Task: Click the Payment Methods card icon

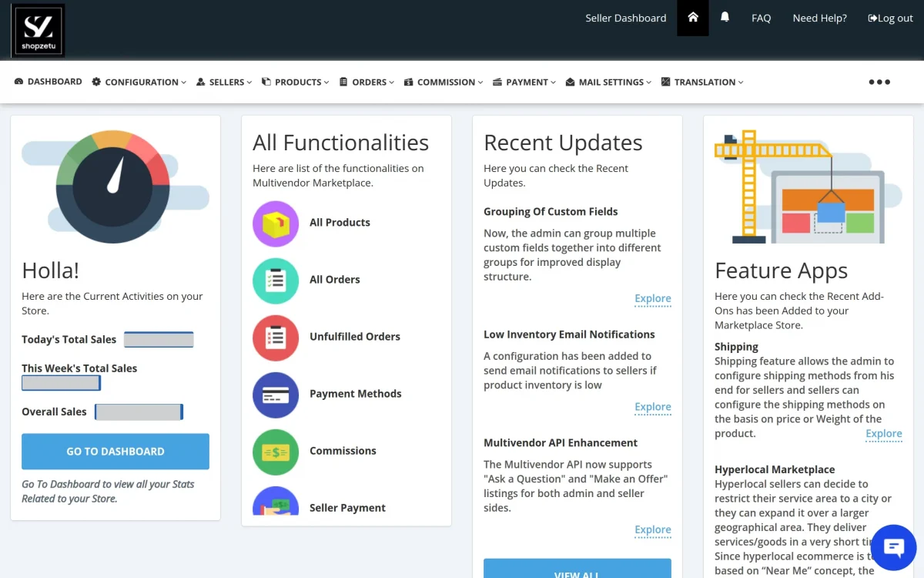Action: point(276,395)
